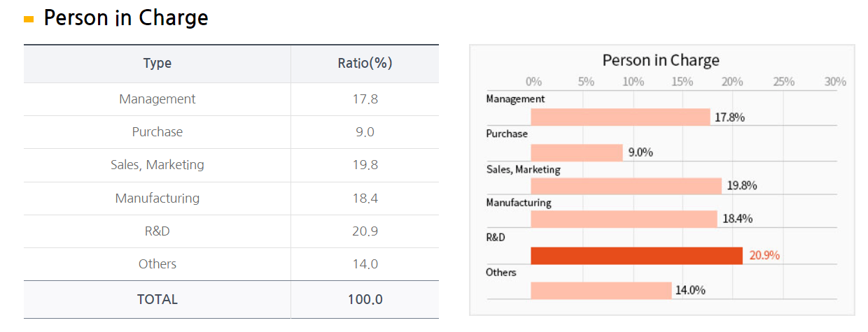Image resolution: width=868 pixels, height=332 pixels.
Task: Click the Manufacturing chart bar
Action: click(624, 219)
